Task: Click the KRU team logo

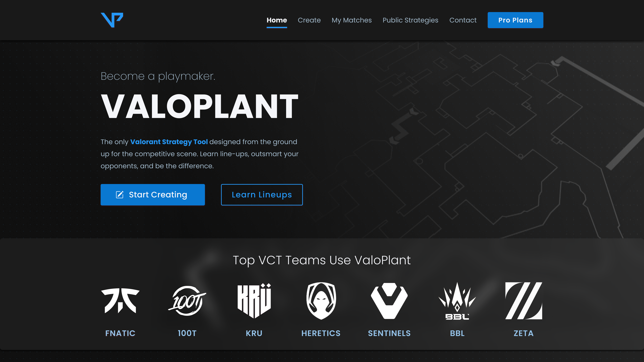Action: (254, 300)
